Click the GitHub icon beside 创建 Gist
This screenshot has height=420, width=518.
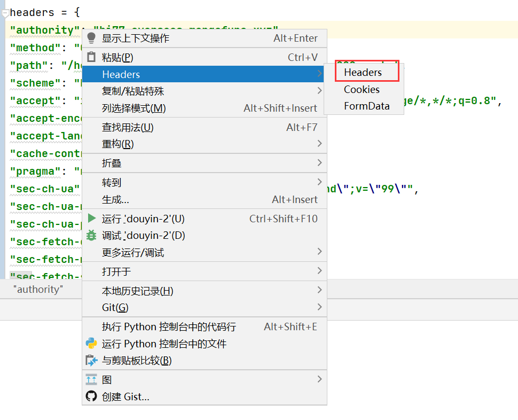click(91, 396)
